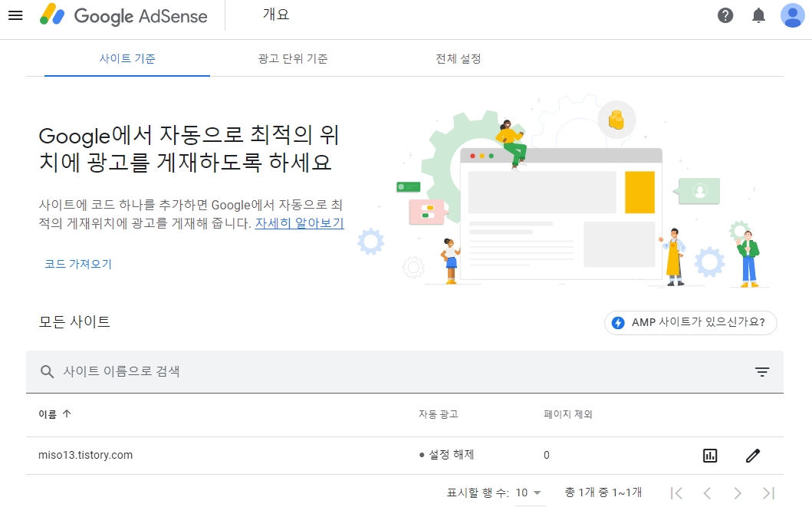Image resolution: width=812 pixels, height=527 pixels.
Task: Open the hamburger main menu
Action: coord(15,15)
